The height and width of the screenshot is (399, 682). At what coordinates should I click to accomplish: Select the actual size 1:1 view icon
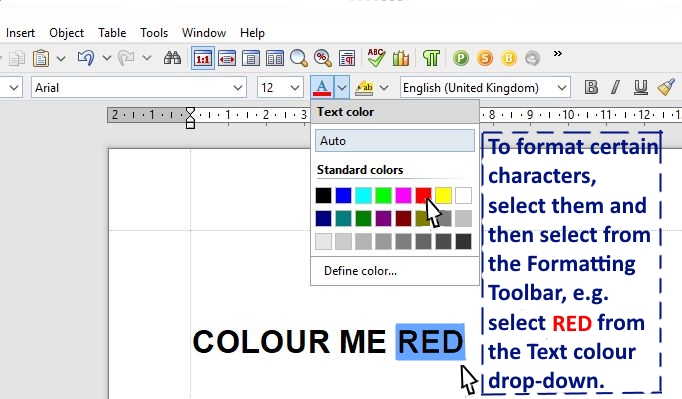(203, 58)
